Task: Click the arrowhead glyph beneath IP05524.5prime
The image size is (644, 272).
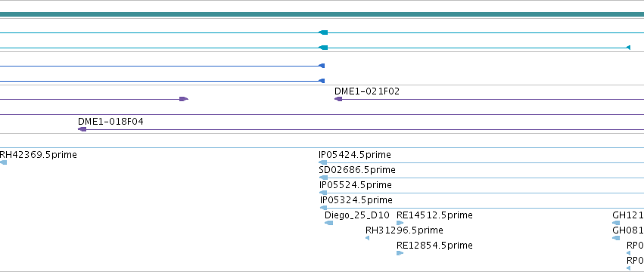Action: [x=323, y=193]
